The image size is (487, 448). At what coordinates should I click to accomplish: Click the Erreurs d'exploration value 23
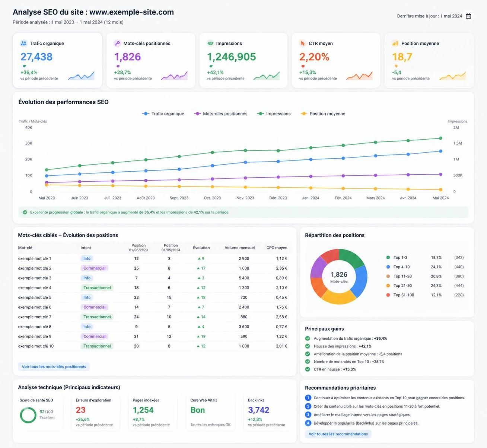tap(81, 410)
